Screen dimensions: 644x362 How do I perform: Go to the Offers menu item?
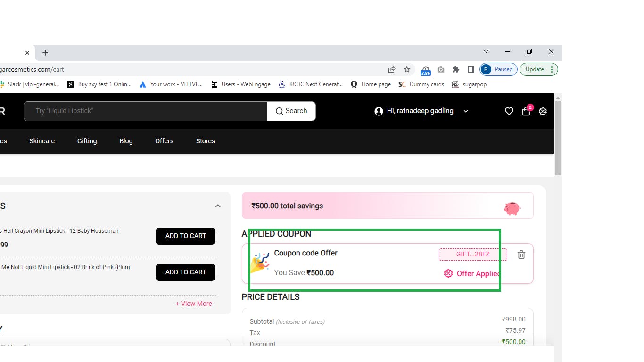tap(164, 141)
